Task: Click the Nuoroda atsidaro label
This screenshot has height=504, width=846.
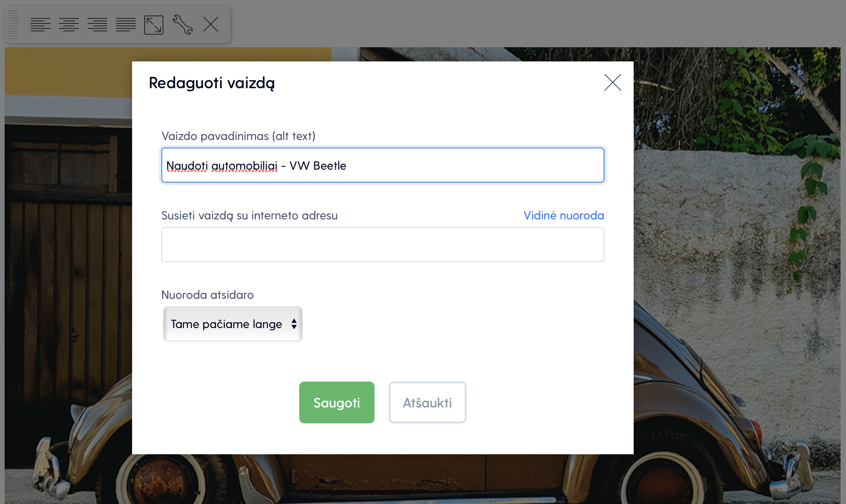Action: coord(208,295)
